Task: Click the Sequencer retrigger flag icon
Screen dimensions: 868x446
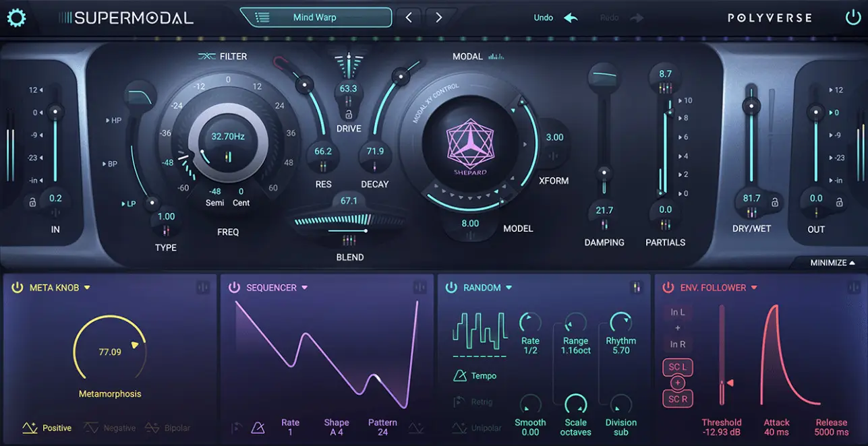Action: pyautogui.click(x=237, y=428)
